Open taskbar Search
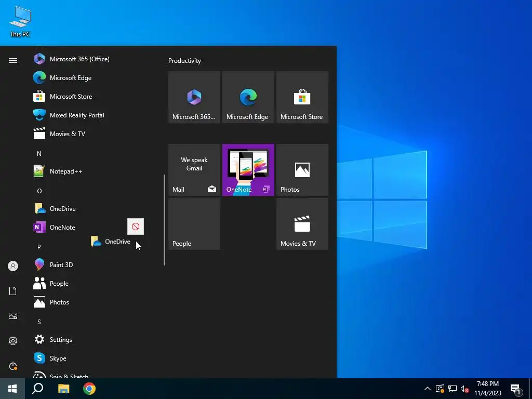 (37, 389)
